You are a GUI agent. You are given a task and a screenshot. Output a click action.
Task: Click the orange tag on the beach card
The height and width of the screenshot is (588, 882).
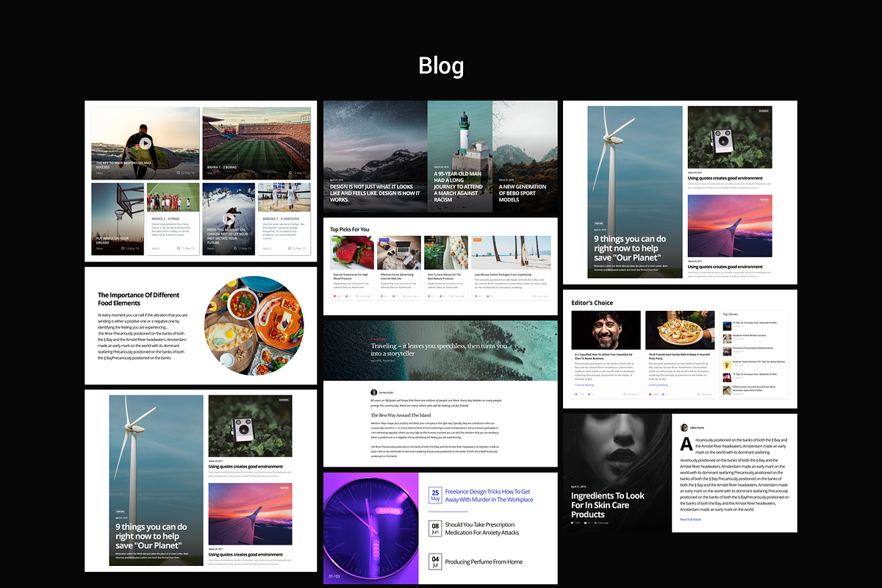pos(477,239)
